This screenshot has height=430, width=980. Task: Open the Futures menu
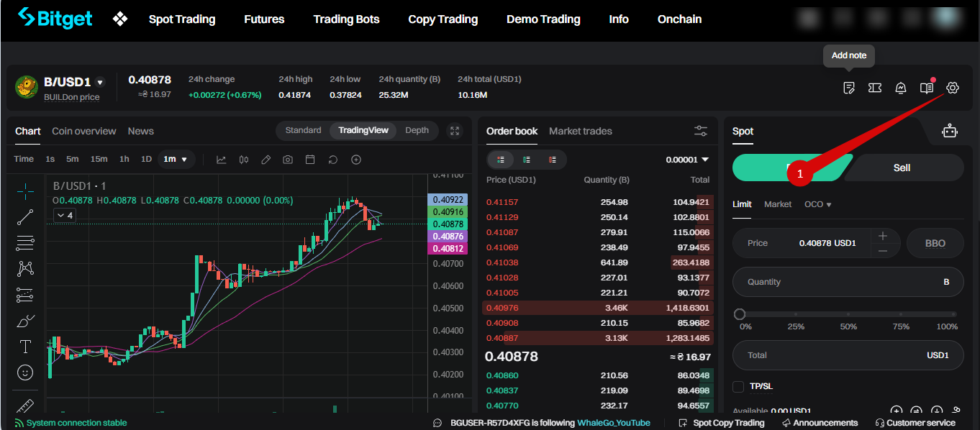(264, 19)
